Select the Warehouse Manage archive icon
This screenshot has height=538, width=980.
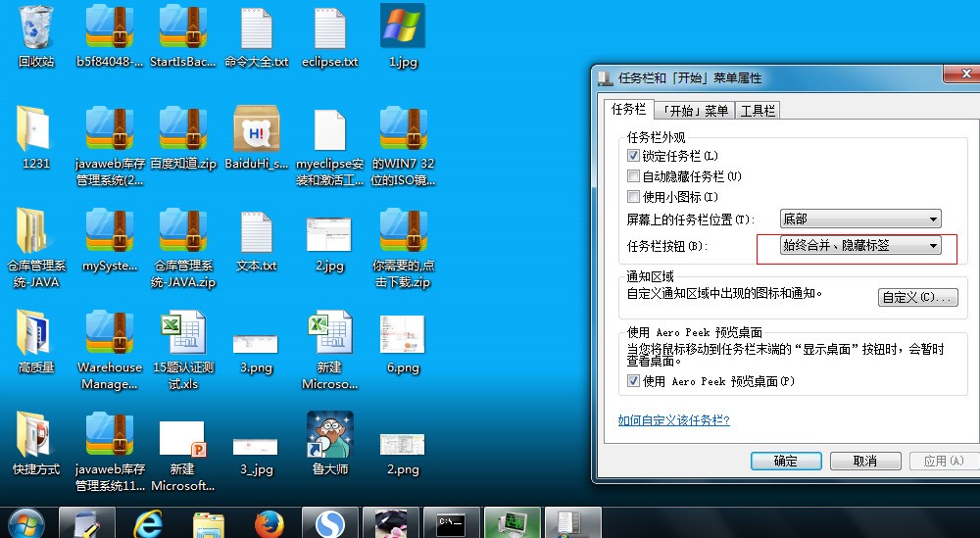click(x=110, y=332)
